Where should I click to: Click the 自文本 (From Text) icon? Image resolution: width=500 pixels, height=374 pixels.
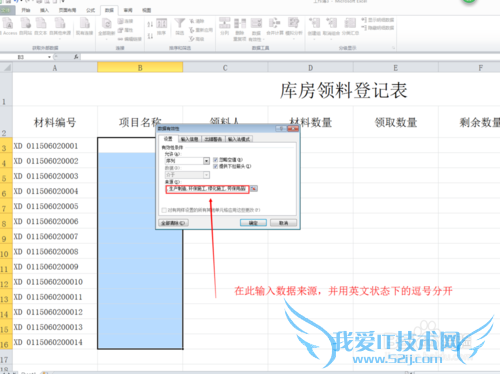(41, 27)
